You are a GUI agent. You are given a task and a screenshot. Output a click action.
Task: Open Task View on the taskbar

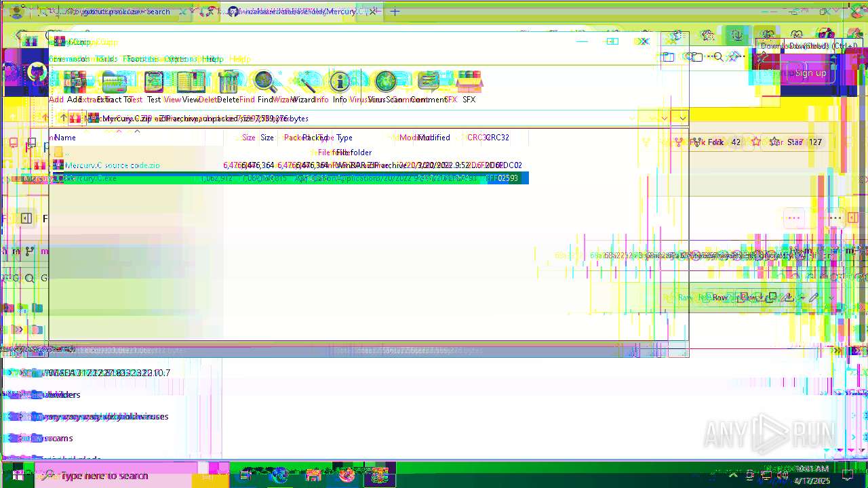coord(246,476)
